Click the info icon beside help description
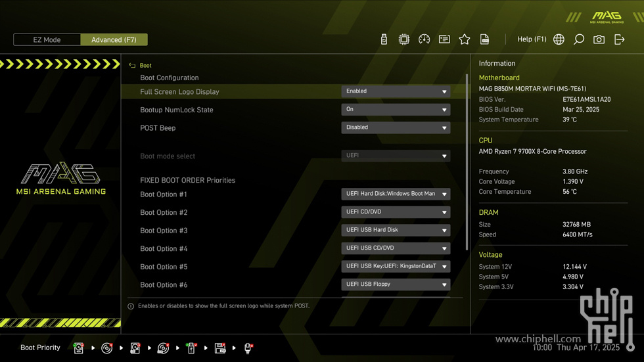 [131, 306]
